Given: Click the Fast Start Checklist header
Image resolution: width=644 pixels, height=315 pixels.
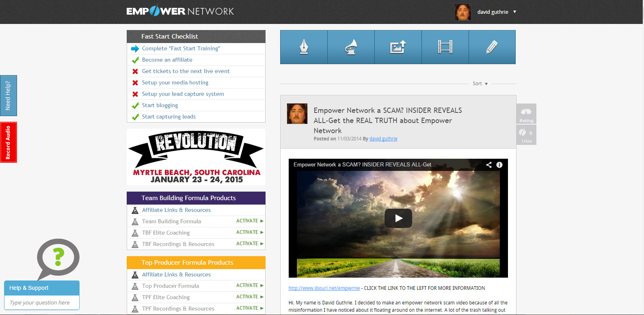Looking at the screenshot, I should point(196,37).
